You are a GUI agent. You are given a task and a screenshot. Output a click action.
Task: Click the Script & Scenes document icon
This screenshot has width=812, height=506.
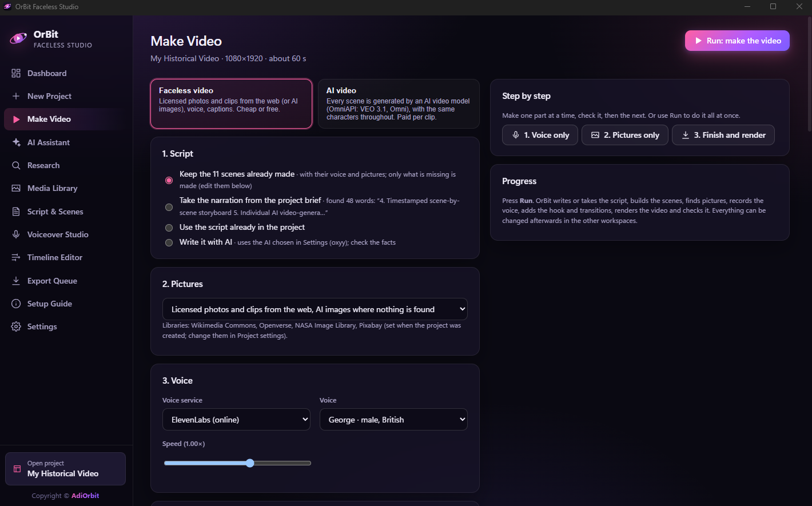coord(16,212)
